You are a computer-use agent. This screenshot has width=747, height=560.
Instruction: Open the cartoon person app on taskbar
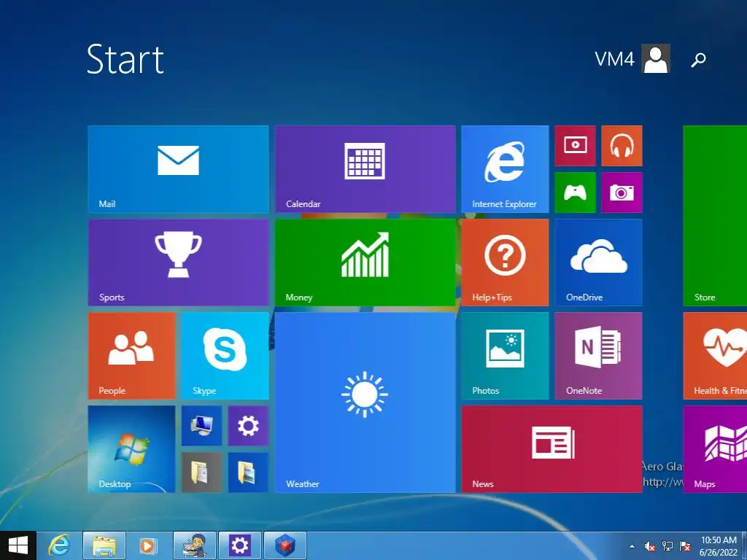(x=194, y=545)
